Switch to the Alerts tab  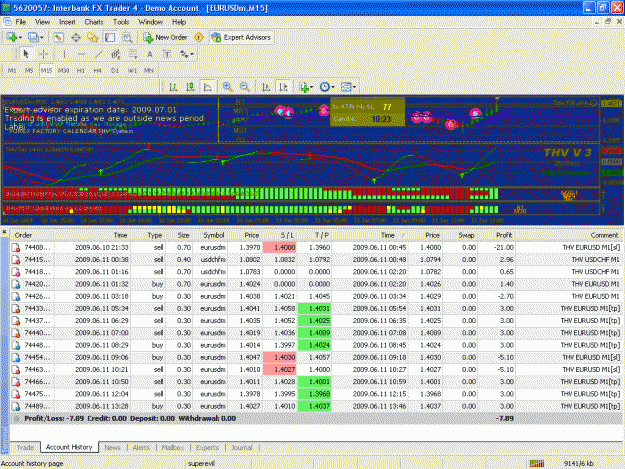click(141, 447)
